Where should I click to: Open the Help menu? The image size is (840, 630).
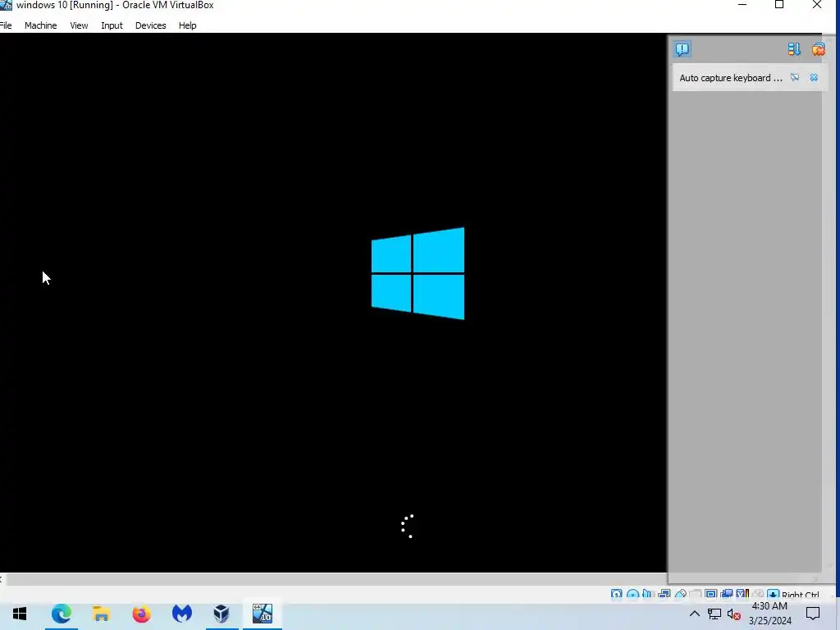[x=188, y=25]
